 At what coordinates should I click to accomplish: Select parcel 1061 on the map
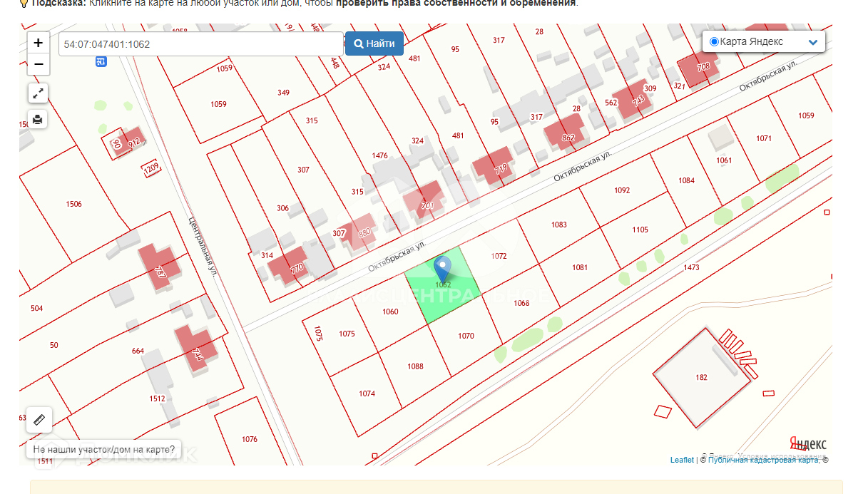click(x=724, y=160)
